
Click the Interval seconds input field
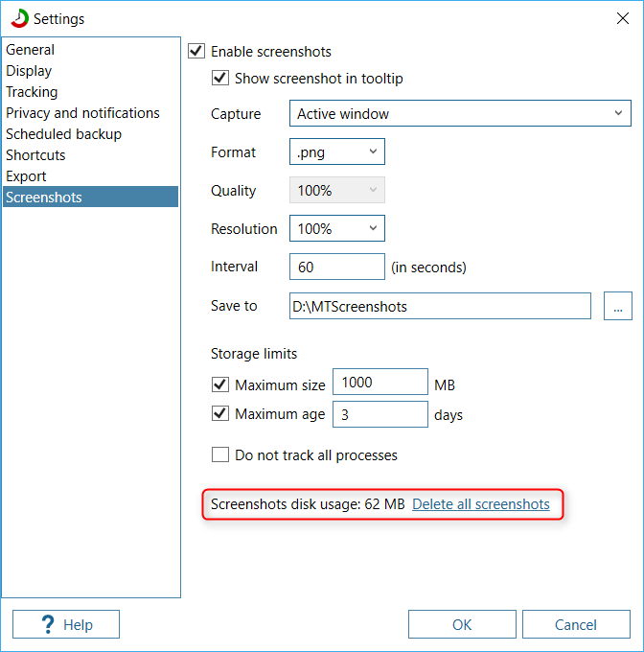[x=337, y=267]
